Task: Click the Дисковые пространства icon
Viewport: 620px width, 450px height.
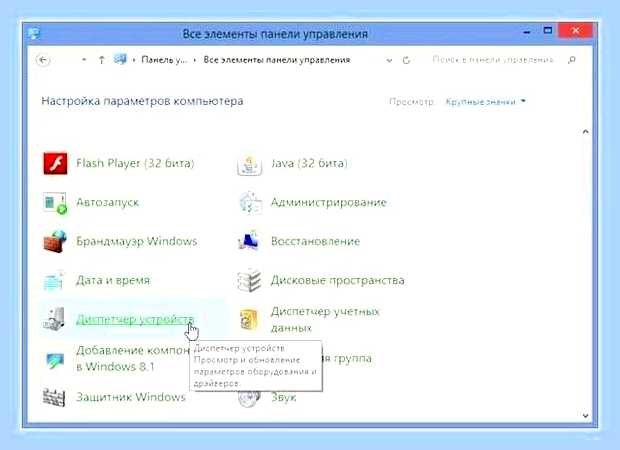Action: [249, 280]
